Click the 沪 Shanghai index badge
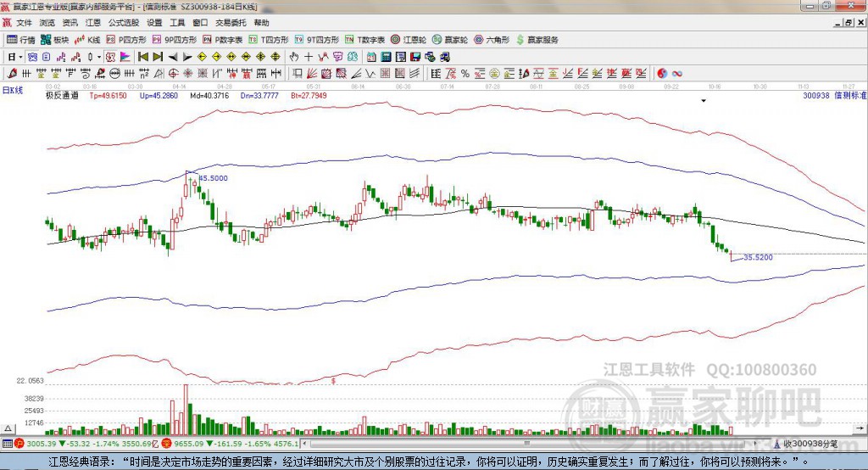 click(19, 444)
